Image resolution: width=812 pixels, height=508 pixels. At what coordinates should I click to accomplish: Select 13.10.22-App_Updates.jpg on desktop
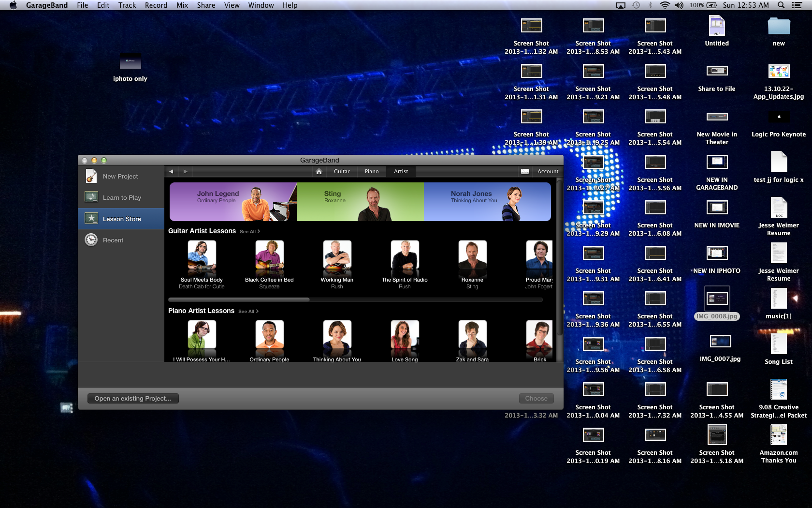pyautogui.click(x=779, y=81)
